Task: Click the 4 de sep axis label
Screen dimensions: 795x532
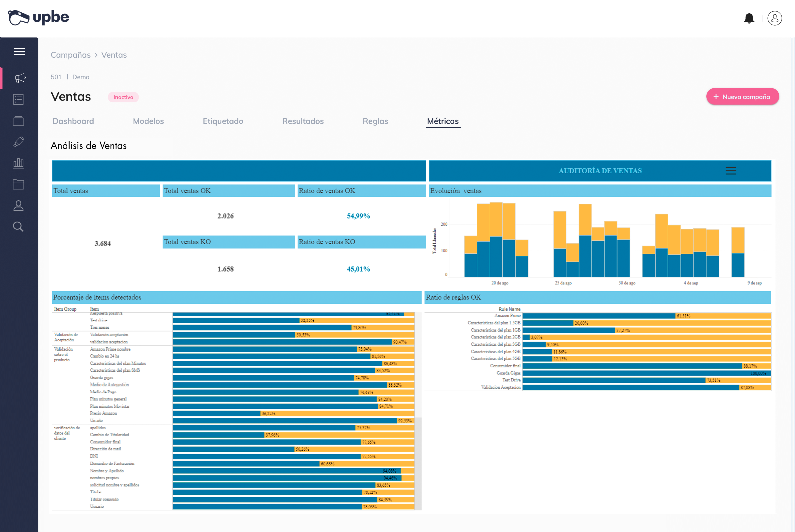Action: pyautogui.click(x=691, y=283)
